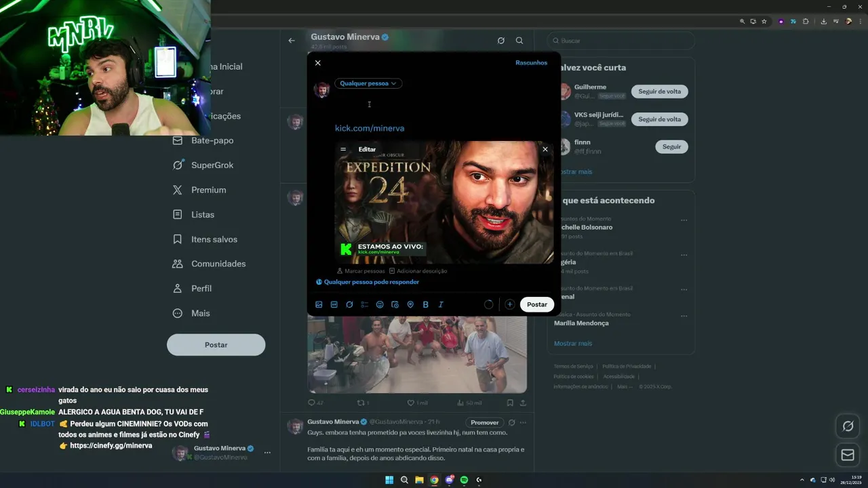
Task: Open Windows Start menu
Action: point(389,480)
